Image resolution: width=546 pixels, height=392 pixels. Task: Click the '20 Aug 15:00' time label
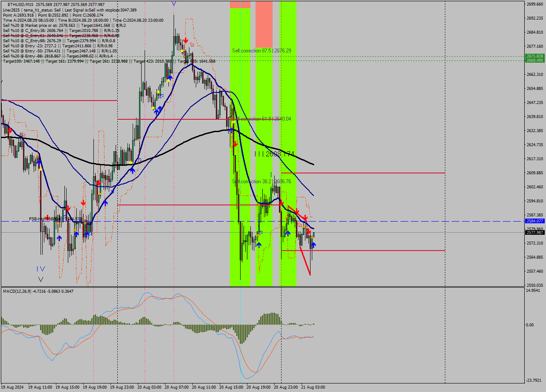tap(231, 387)
